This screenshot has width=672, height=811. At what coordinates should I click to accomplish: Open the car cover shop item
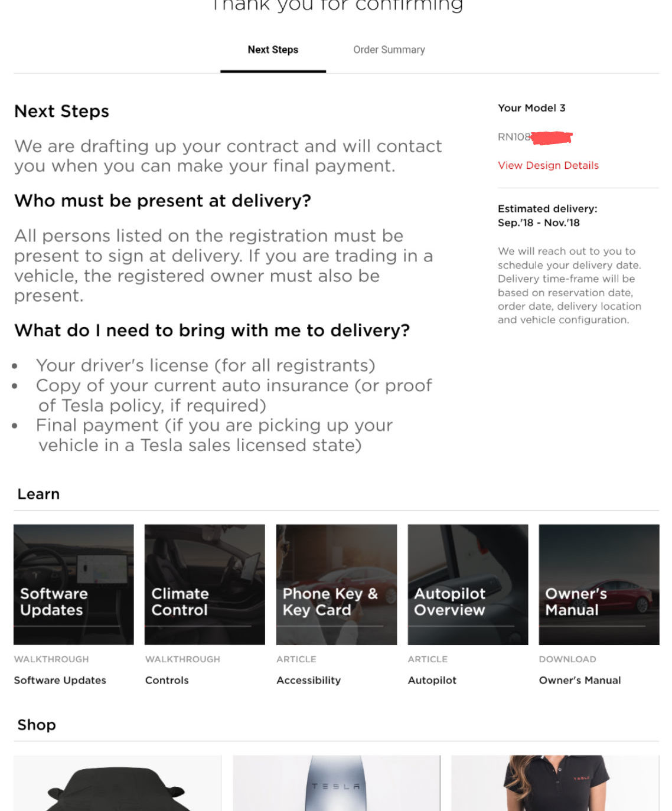[118, 783]
